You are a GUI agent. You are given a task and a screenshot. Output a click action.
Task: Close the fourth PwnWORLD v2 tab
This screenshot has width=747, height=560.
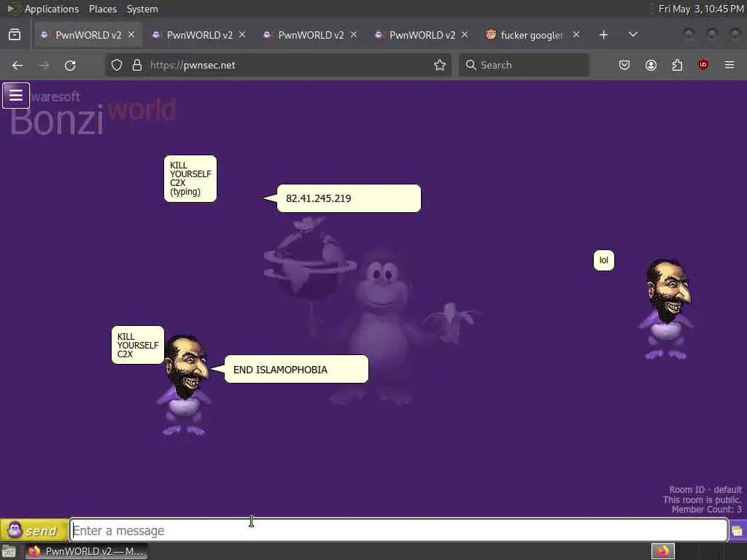[465, 35]
